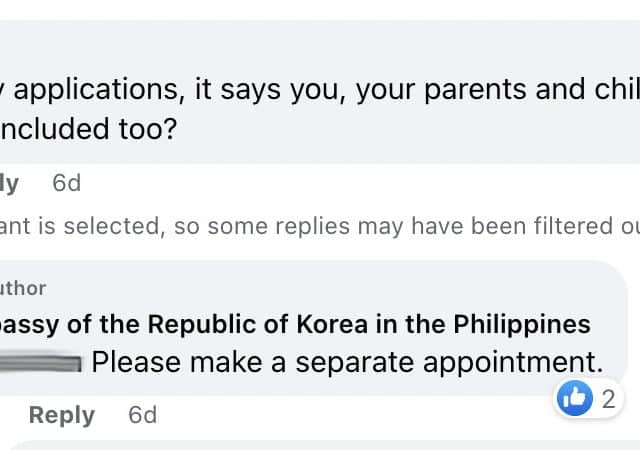Click the partial comment bubble at the bottom
This screenshot has width=640, height=450.
320,444
